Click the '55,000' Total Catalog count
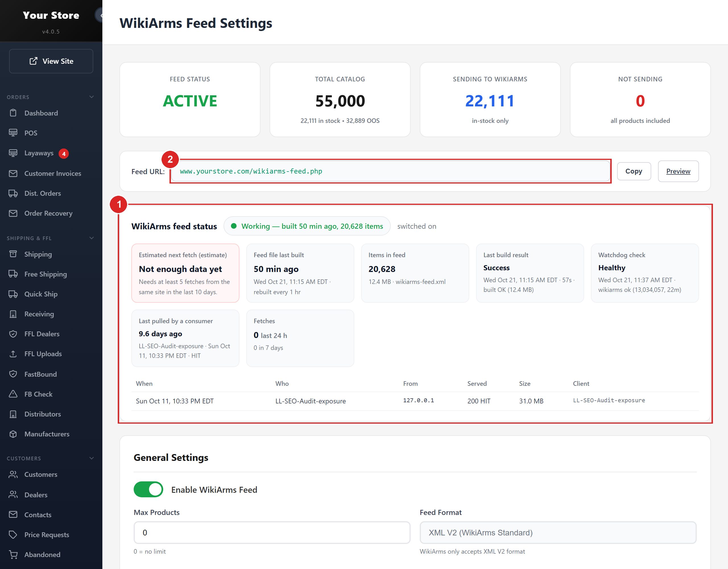The height and width of the screenshot is (569, 728). tap(340, 101)
